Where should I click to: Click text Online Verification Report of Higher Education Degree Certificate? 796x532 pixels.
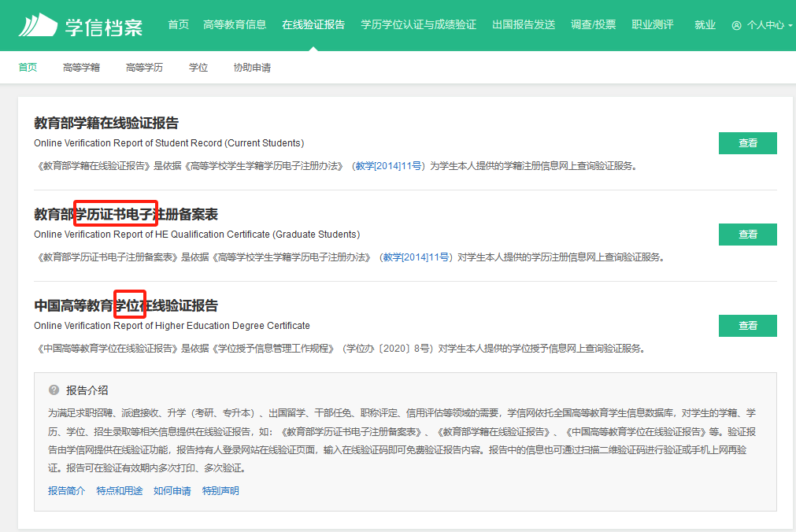pos(172,326)
